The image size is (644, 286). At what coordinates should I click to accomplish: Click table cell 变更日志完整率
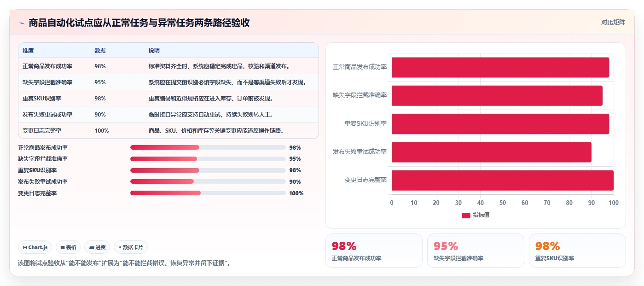click(x=41, y=131)
